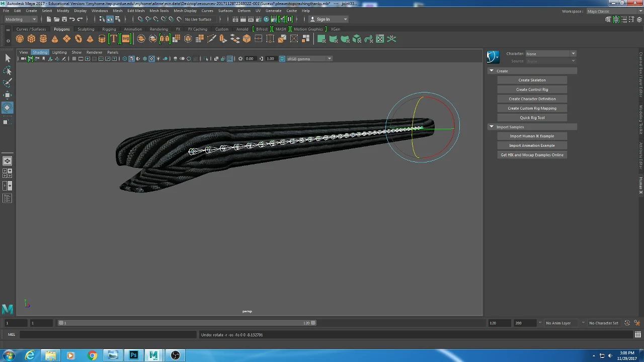The image size is (644, 362).
Task: Create a new scene with the page icon
Action: click(49, 19)
